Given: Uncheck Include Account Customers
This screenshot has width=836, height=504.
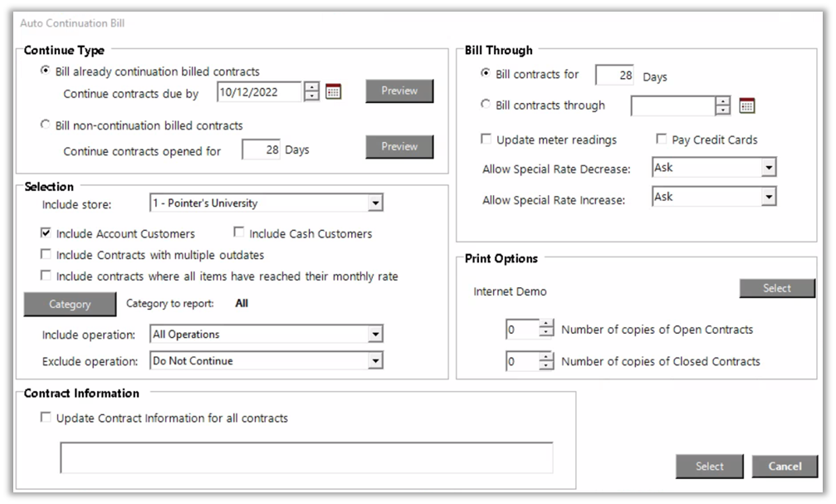Looking at the screenshot, I should (x=46, y=233).
